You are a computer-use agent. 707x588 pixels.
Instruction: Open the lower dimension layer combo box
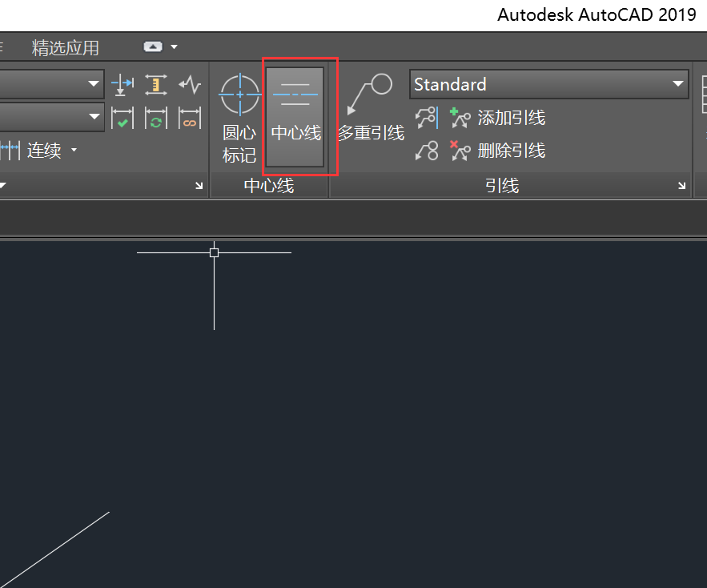tap(52, 116)
